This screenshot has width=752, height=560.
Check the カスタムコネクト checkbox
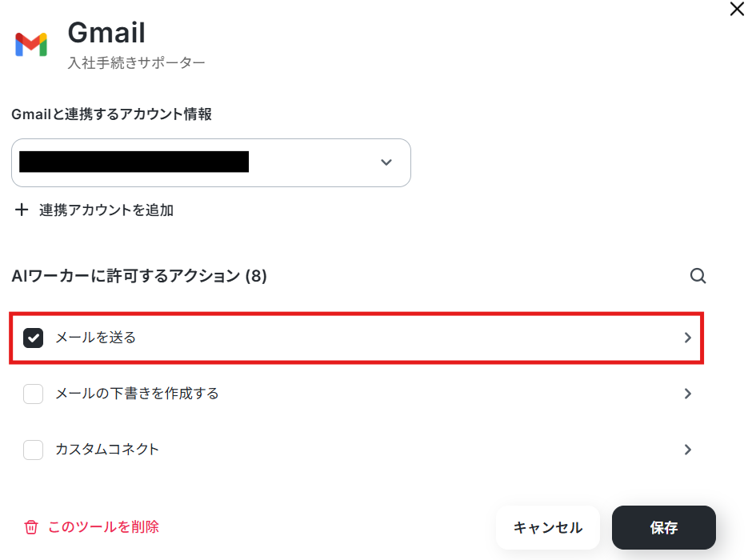33,450
